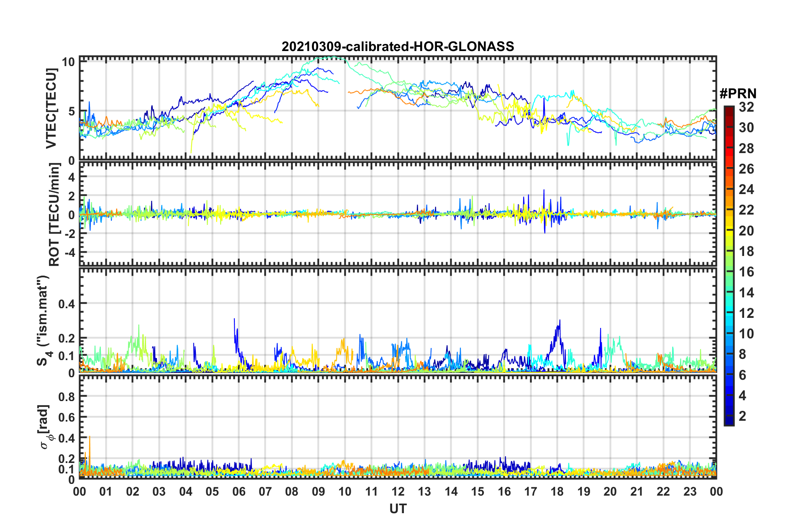Click colorbar tick label 16
The image size is (796, 532).
coord(746,272)
